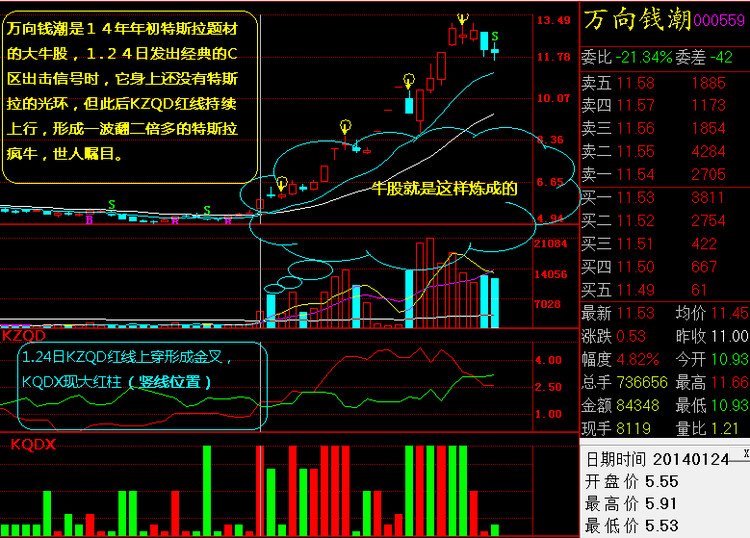Click 卖四 volume 1173

pos(708,105)
